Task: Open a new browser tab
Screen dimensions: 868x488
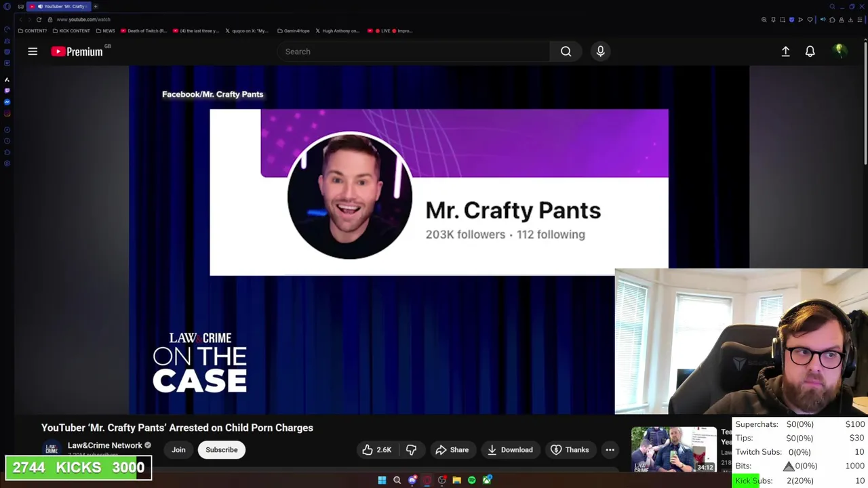Action: click(x=96, y=6)
